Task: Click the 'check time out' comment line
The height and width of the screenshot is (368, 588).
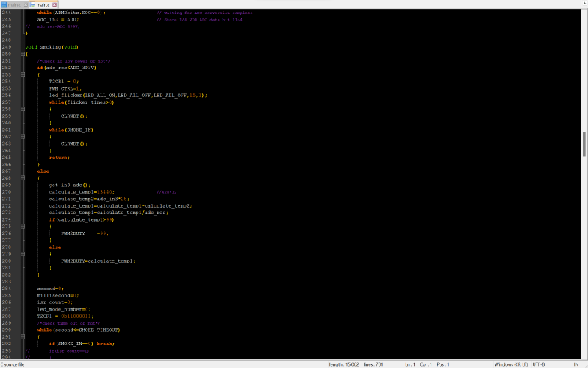Action: (68, 323)
